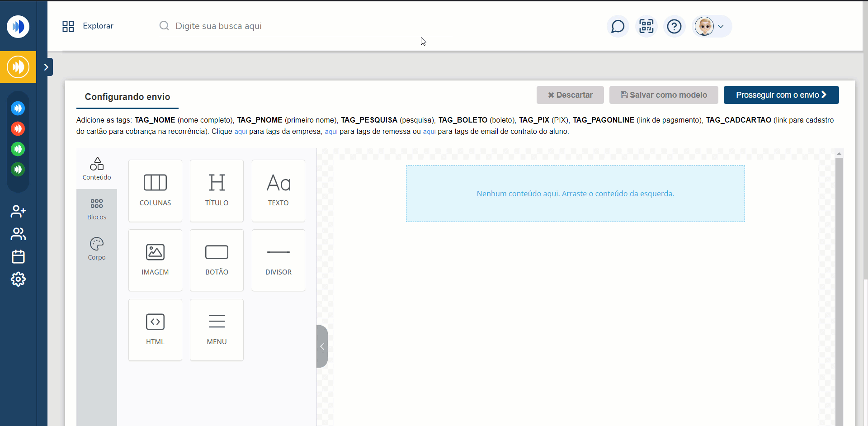This screenshot has width=868, height=426.
Task: Switch to the Blocos tab
Action: point(97,209)
